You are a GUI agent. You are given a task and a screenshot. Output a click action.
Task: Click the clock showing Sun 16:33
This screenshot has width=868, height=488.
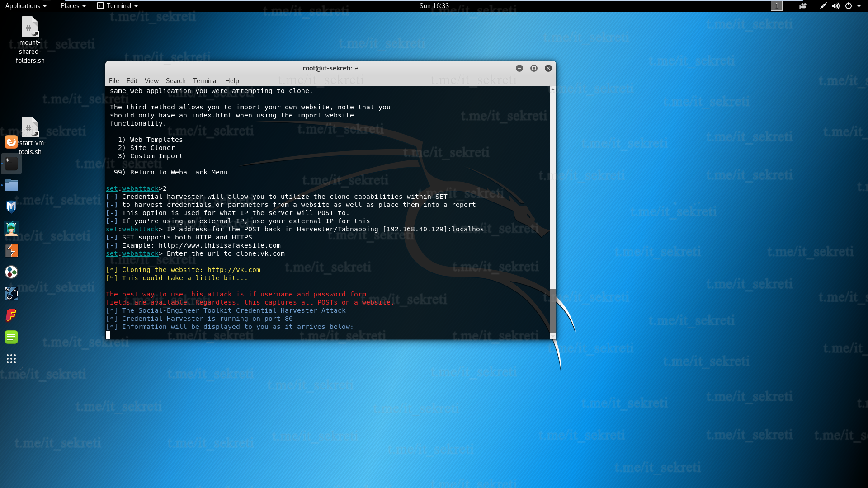click(434, 6)
